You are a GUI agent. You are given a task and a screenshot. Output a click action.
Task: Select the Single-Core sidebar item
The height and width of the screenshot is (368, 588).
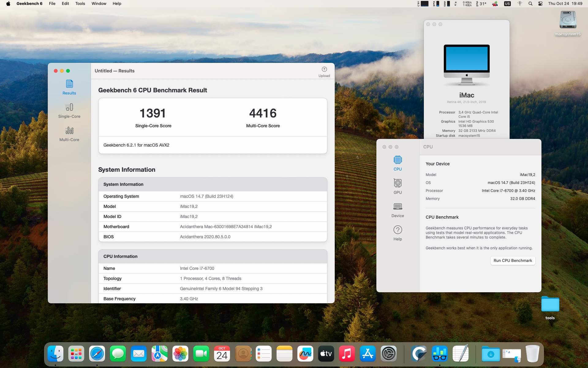point(69,110)
